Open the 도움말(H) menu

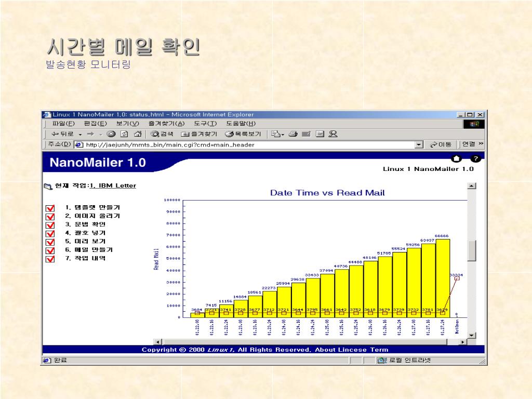[x=241, y=124]
